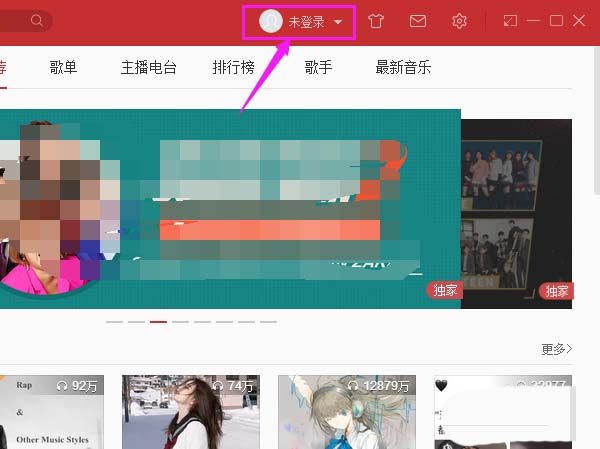The image size is (600, 449).
Task: Click the vertical scrollbar on the right
Action: pos(597,121)
